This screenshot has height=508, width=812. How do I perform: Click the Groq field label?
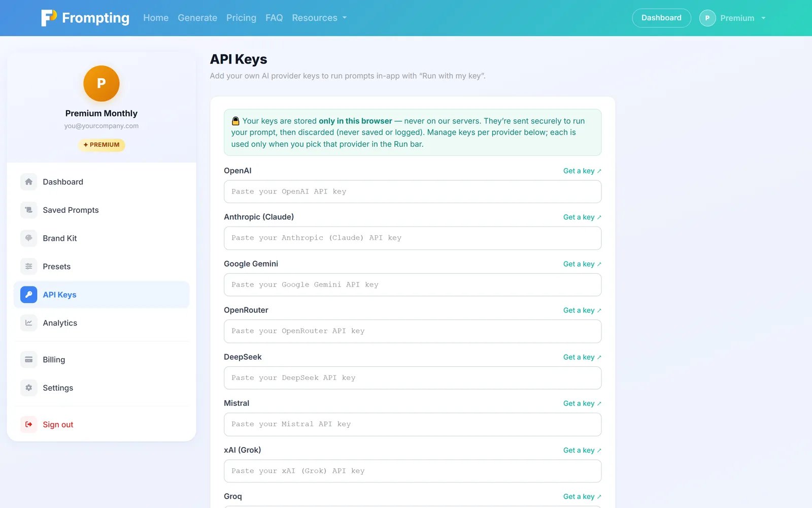click(233, 496)
